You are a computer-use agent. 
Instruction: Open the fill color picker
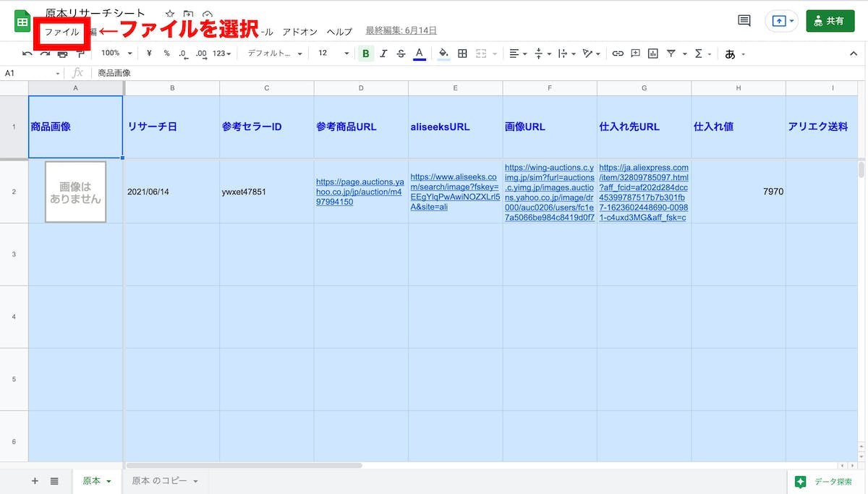[x=443, y=54]
